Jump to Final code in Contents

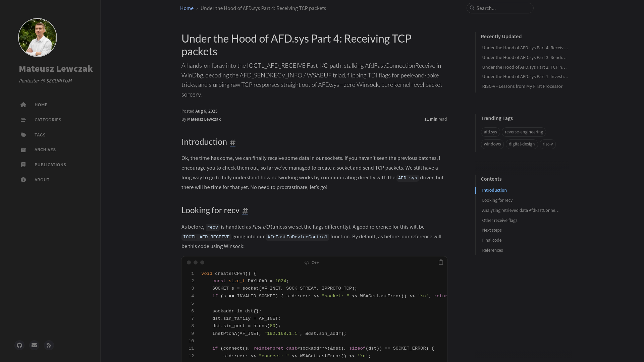[492, 240]
